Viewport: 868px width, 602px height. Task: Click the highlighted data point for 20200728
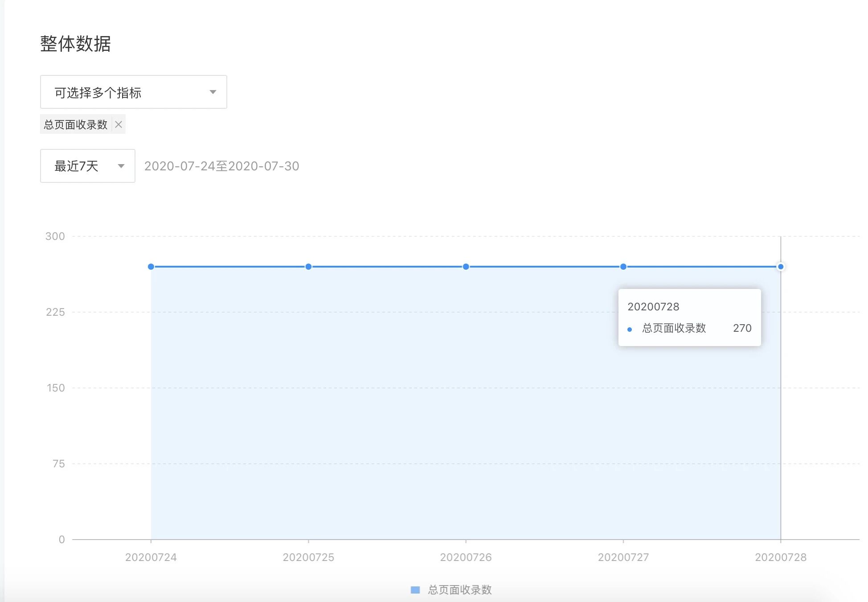point(781,267)
